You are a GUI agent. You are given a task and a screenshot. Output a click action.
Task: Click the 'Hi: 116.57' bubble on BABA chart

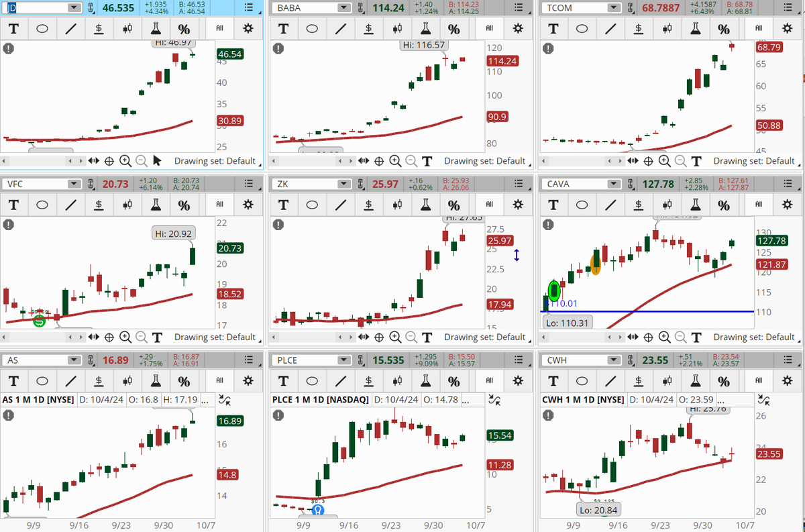click(423, 45)
